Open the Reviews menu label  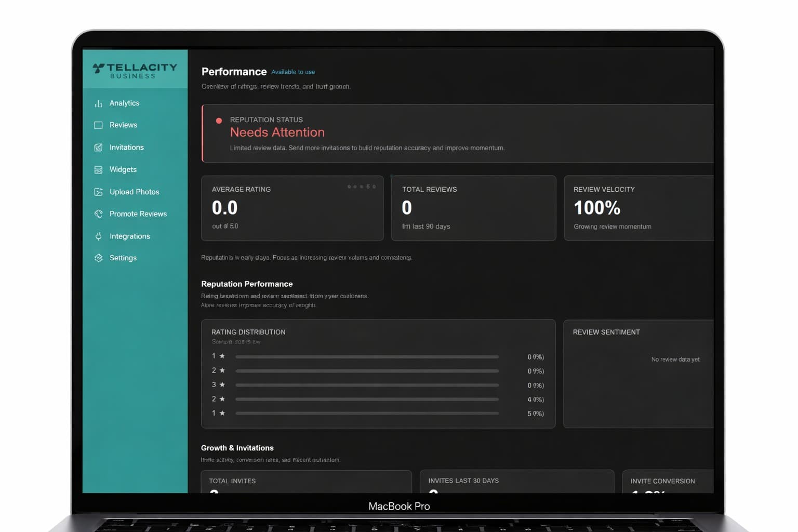(x=123, y=125)
